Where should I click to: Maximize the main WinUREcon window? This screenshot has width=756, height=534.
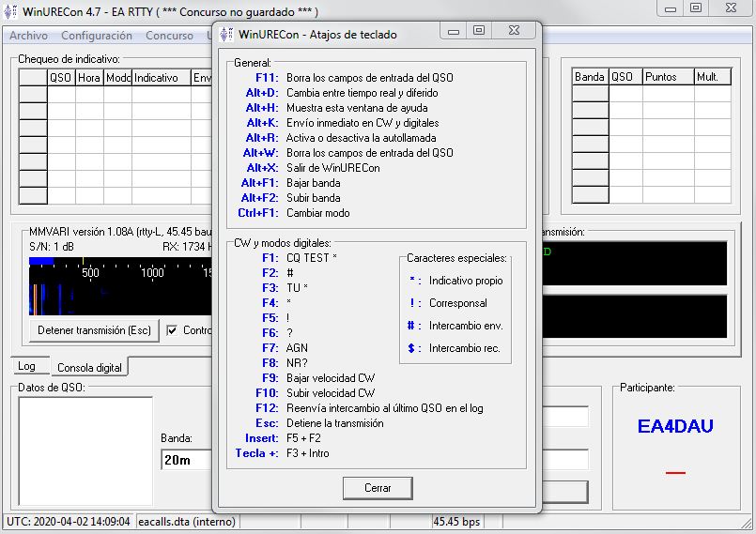click(696, 8)
